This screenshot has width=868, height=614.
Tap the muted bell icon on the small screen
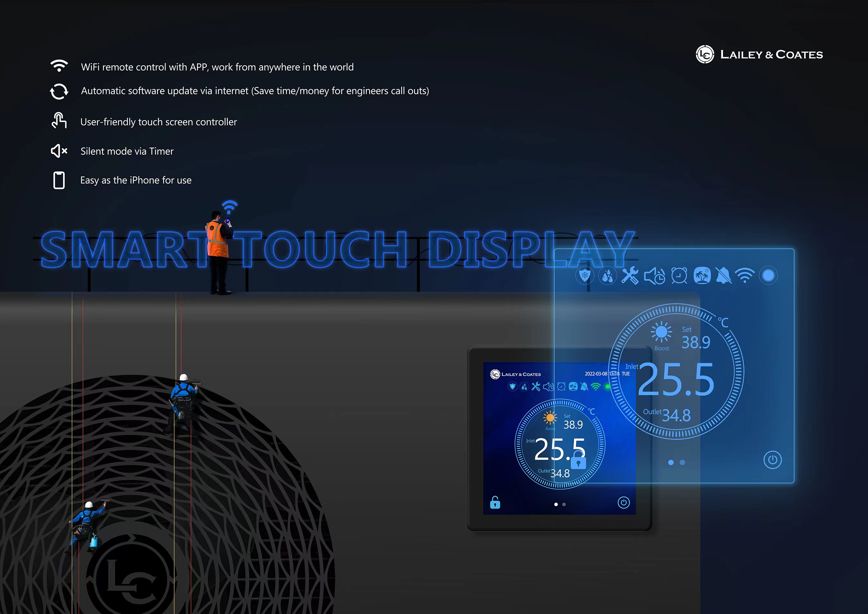pyautogui.click(x=584, y=387)
